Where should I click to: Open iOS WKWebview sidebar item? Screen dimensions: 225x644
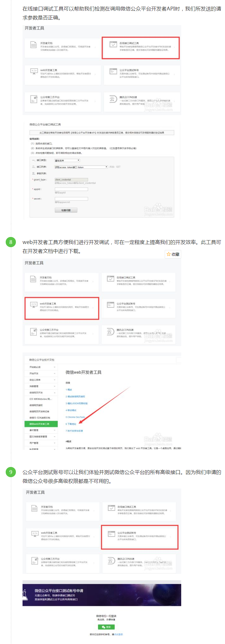(x=41, y=399)
